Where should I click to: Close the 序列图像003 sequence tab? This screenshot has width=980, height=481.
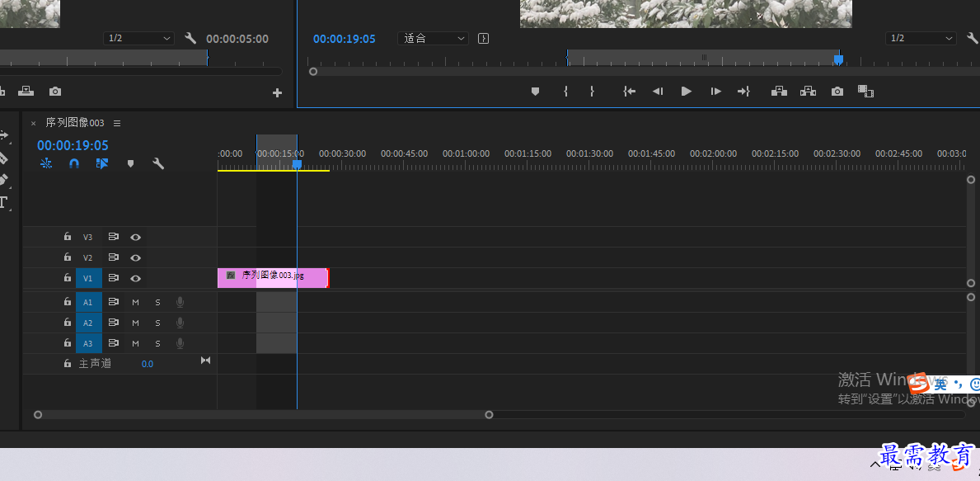tap(33, 123)
